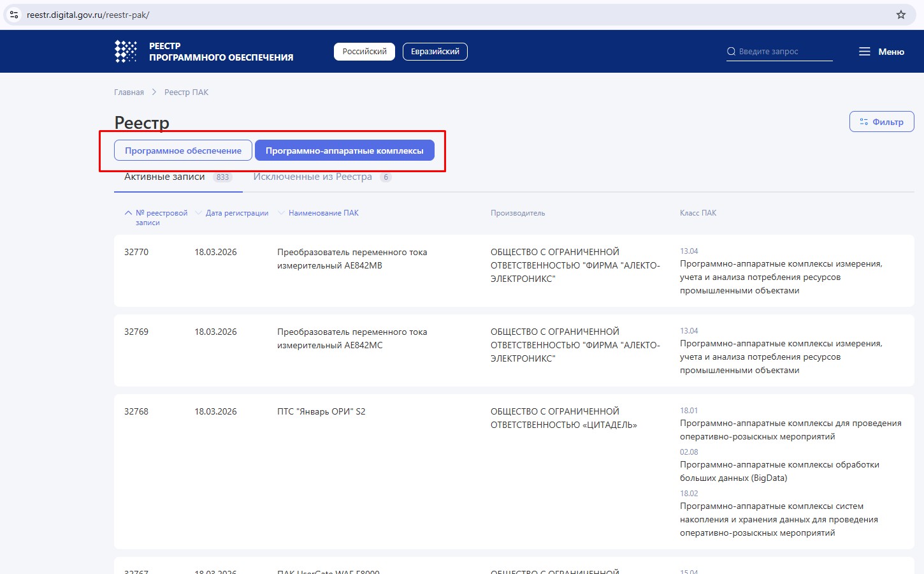Click the 833 active records badge
This screenshot has width=924, height=574.
point(222,177)
